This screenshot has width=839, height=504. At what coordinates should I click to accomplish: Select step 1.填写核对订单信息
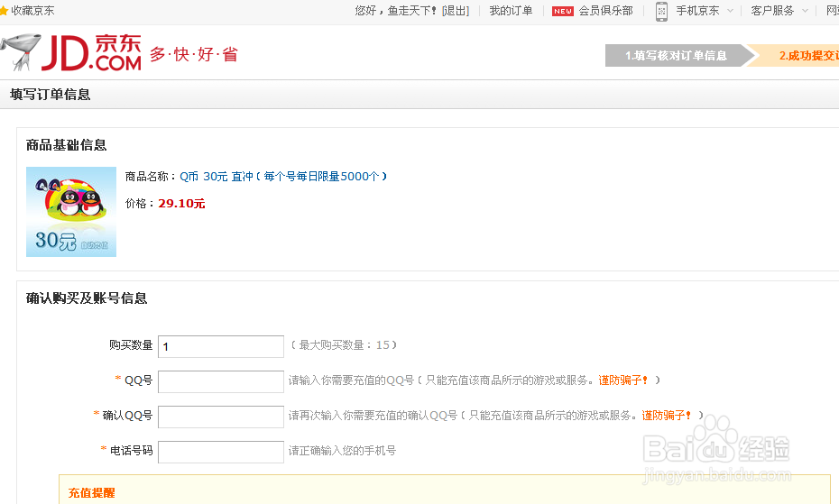click(676, 56)
